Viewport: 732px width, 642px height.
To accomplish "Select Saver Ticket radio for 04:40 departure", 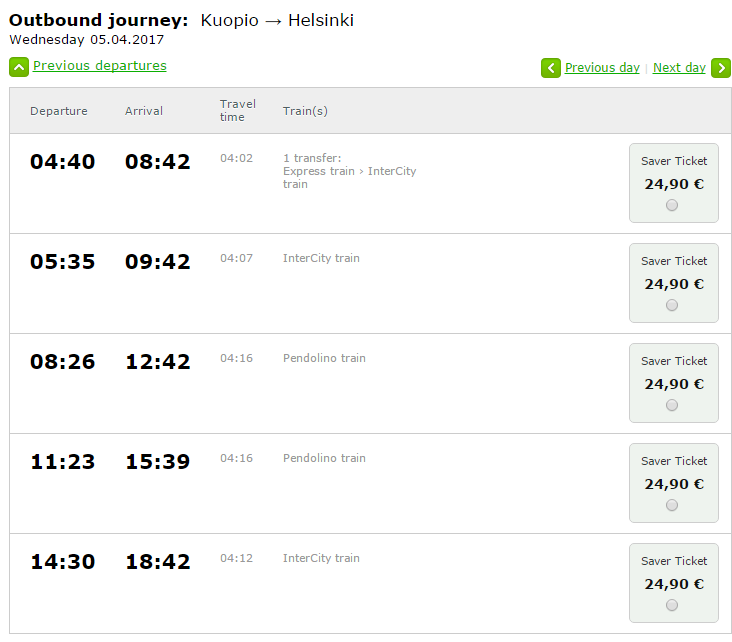I will (x=672, y=205).
